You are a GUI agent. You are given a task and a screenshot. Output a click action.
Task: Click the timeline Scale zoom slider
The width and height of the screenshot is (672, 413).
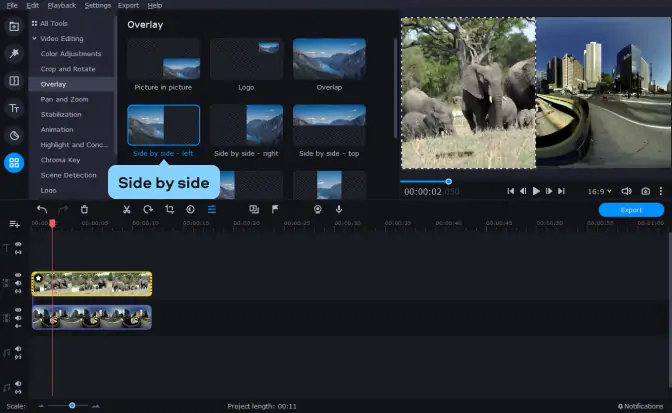[72, 405]
